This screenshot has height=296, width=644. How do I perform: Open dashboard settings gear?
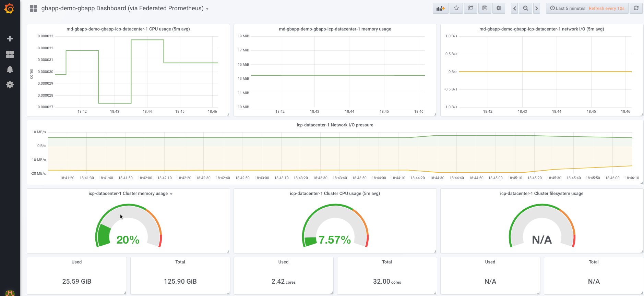click(499, 8)
